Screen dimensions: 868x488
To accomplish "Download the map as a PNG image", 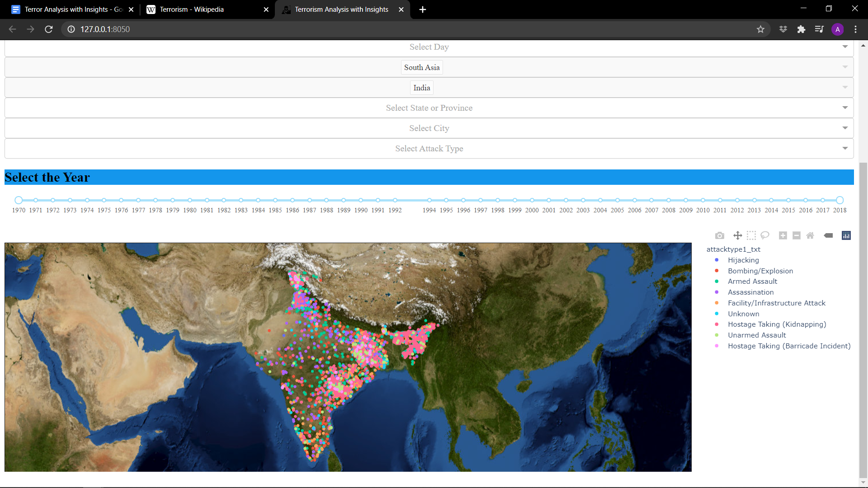I will (x=720, y=235).
